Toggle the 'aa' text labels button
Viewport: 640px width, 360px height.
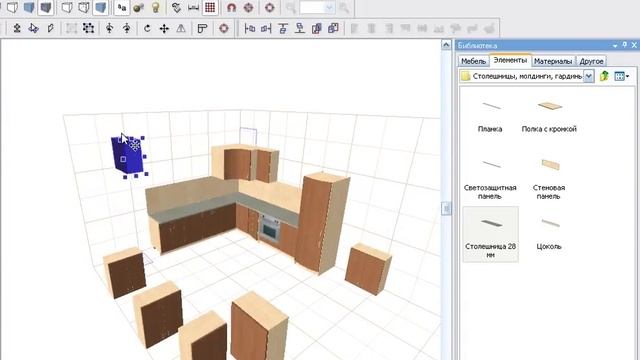pyautogui.click(x=122, y=7)
